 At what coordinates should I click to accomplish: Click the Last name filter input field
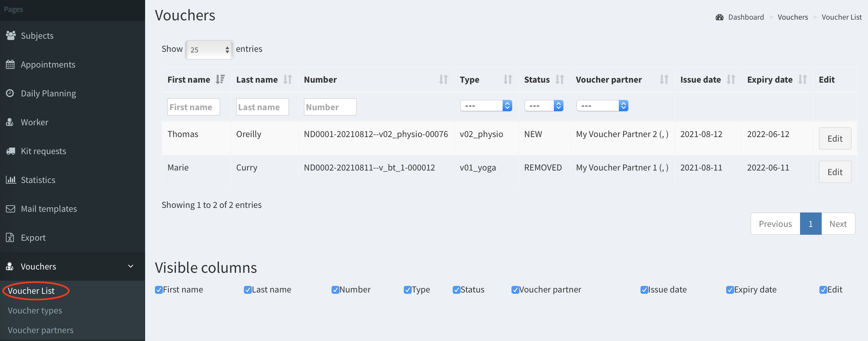(x=262, y=107)
